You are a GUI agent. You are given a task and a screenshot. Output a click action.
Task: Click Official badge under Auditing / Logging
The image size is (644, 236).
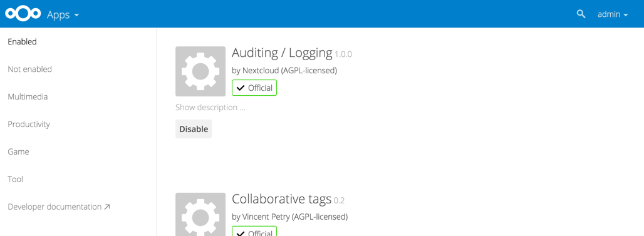[254, 88]
